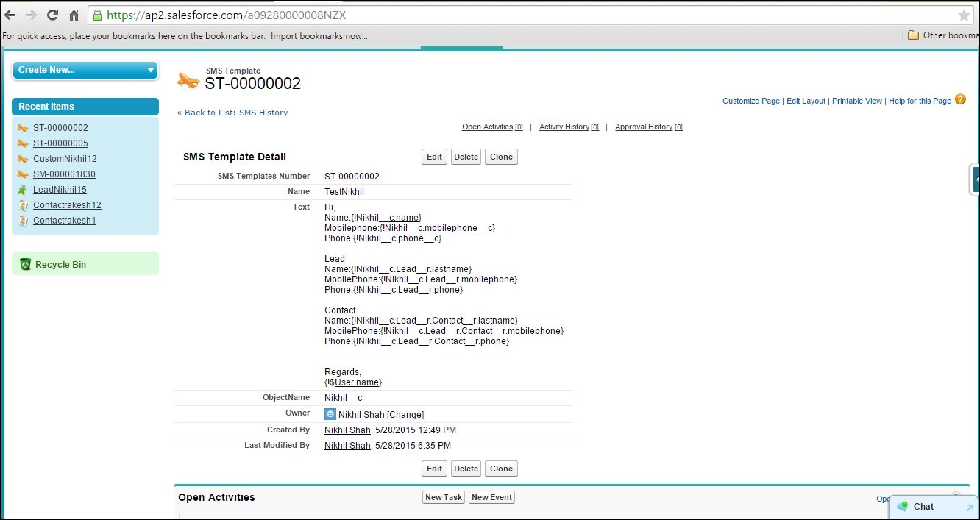
Task: Open Help for this Page
Action: 920,101
